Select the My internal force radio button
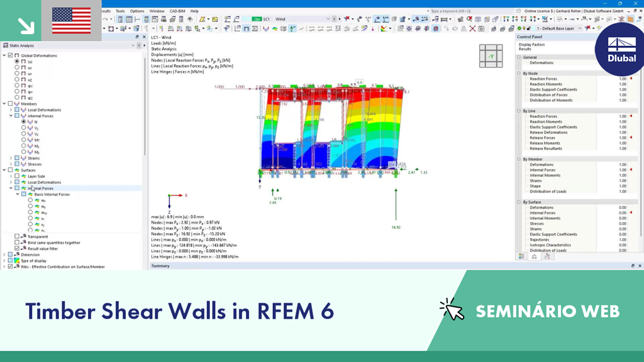The width and height of the screenshot is (644, 362). [x=23, y=146]
